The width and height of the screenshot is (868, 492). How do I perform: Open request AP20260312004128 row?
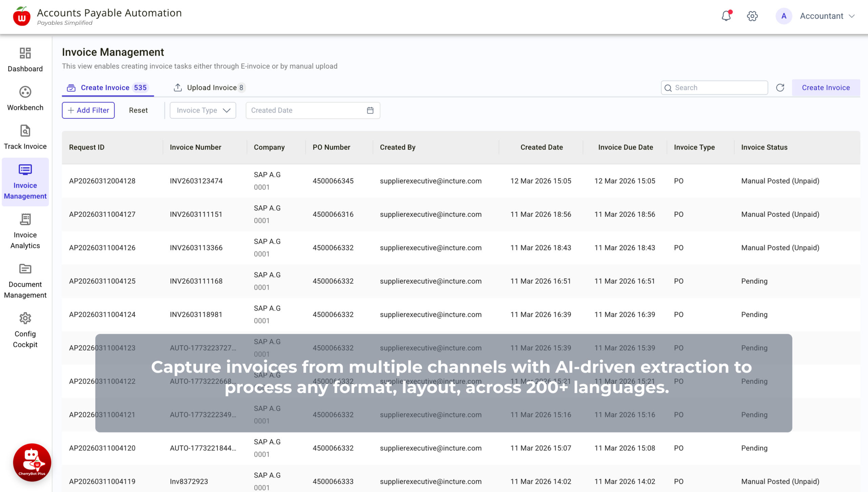(x=102, y=181)
